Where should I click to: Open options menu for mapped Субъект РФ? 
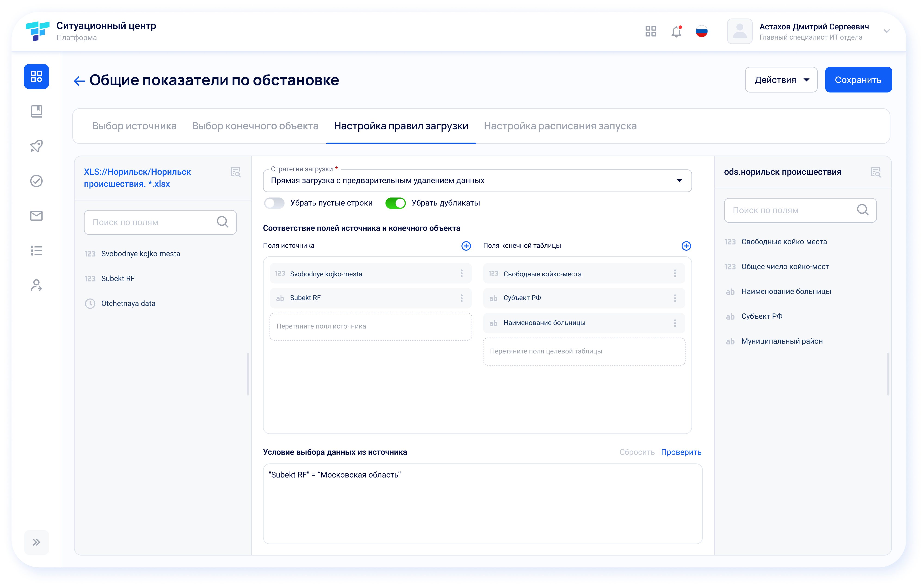tap(675, 298)
